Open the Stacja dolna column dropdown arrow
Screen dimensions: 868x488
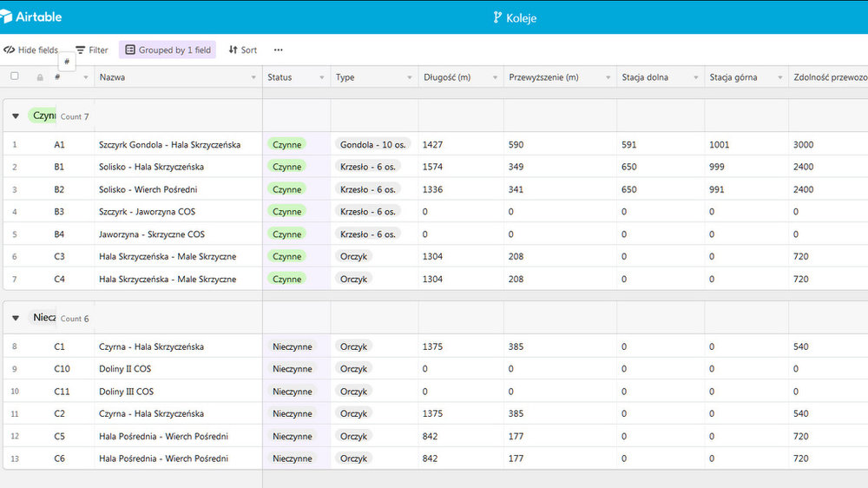(x=696, y=77)
